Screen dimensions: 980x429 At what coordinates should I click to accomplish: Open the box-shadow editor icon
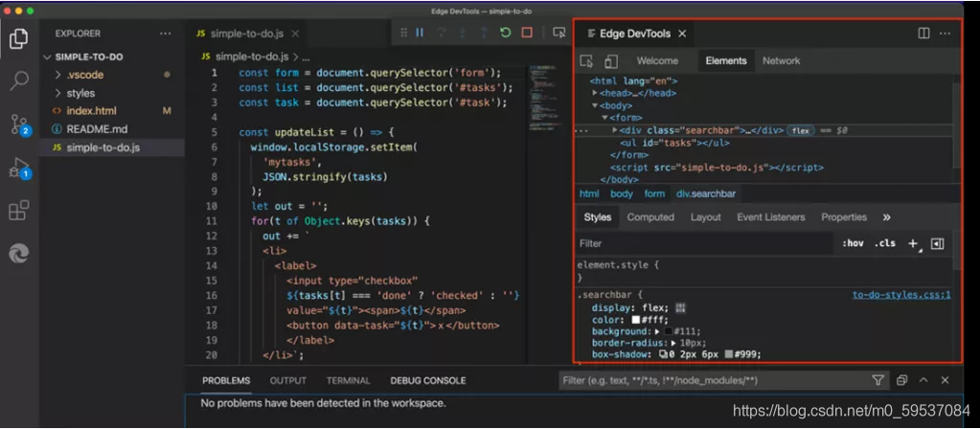coord(663,354)
